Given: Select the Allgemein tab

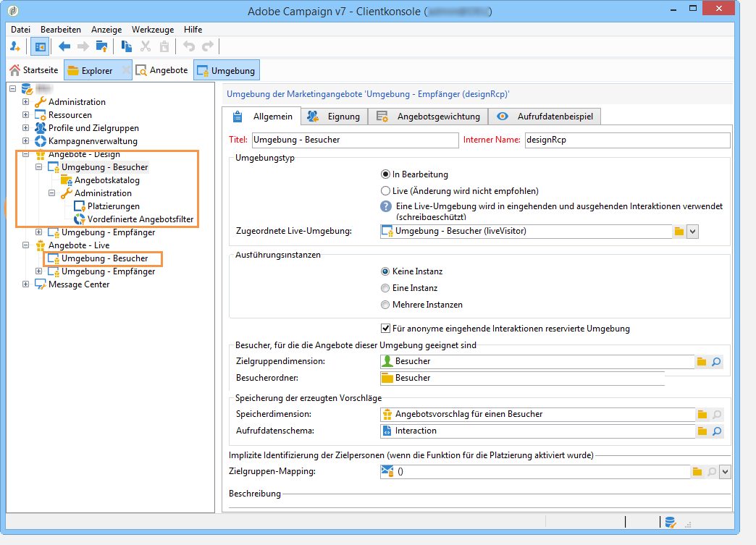Looking at the screenshot, I should 262,116.
